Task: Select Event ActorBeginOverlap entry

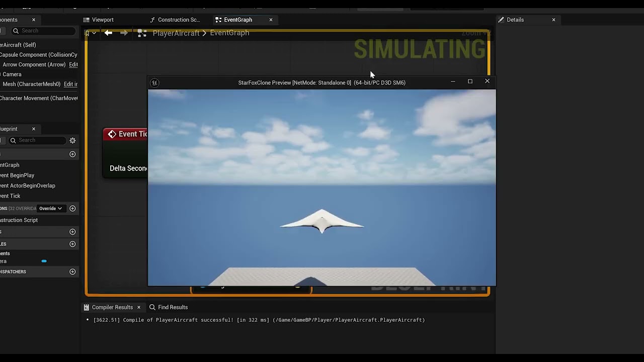Action: [x=28, y=186]
